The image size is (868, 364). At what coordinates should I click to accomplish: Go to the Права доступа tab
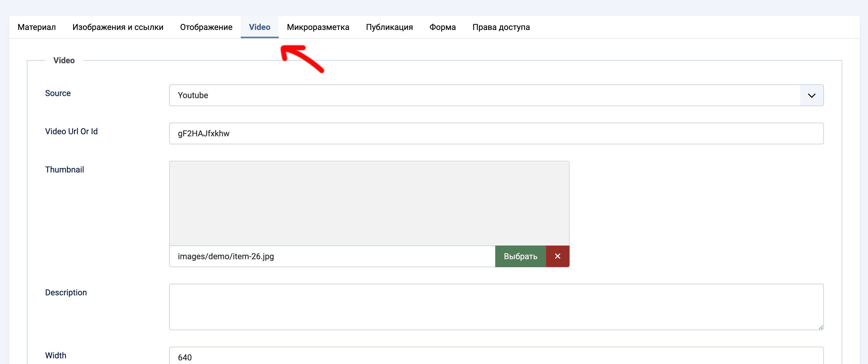click(x=501, y=27)
